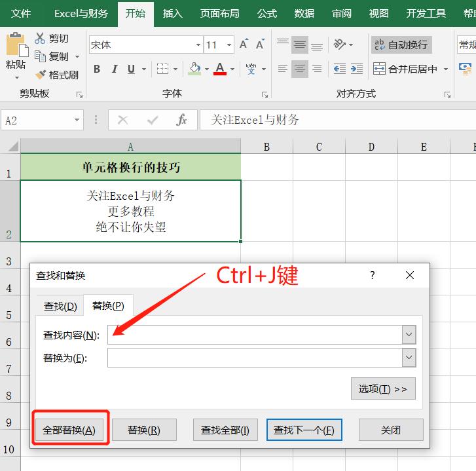Open the fill color dropdown arrow
The height and width of the screenshot is (471, 476).
207,69
